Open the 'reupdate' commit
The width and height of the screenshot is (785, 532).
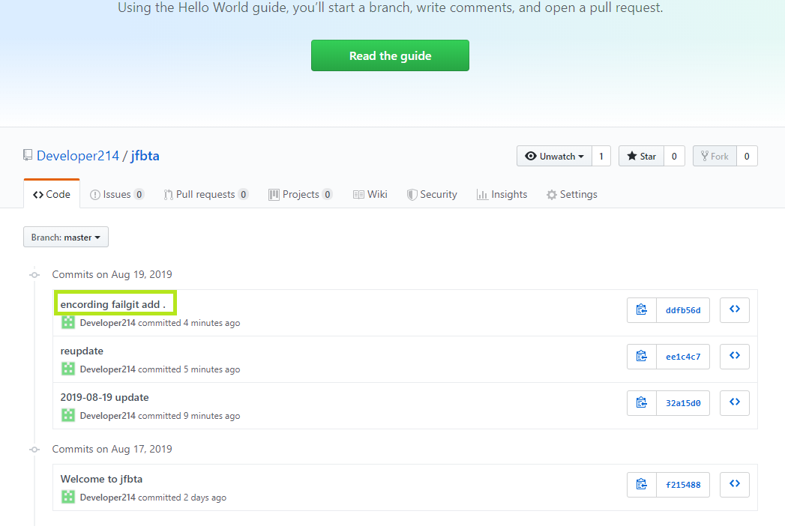(x=82, y=351)
